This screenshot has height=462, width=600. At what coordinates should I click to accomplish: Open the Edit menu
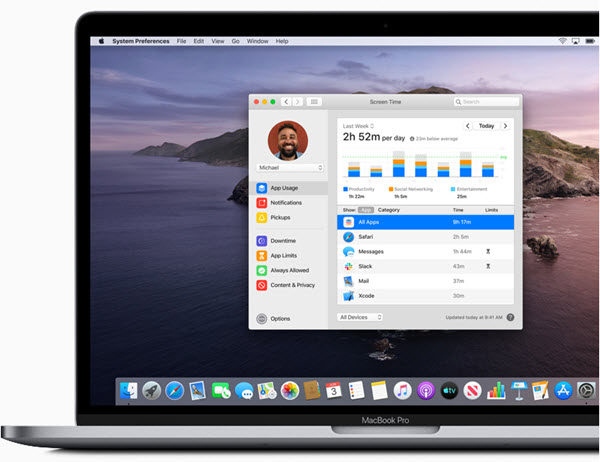(199, 41)
